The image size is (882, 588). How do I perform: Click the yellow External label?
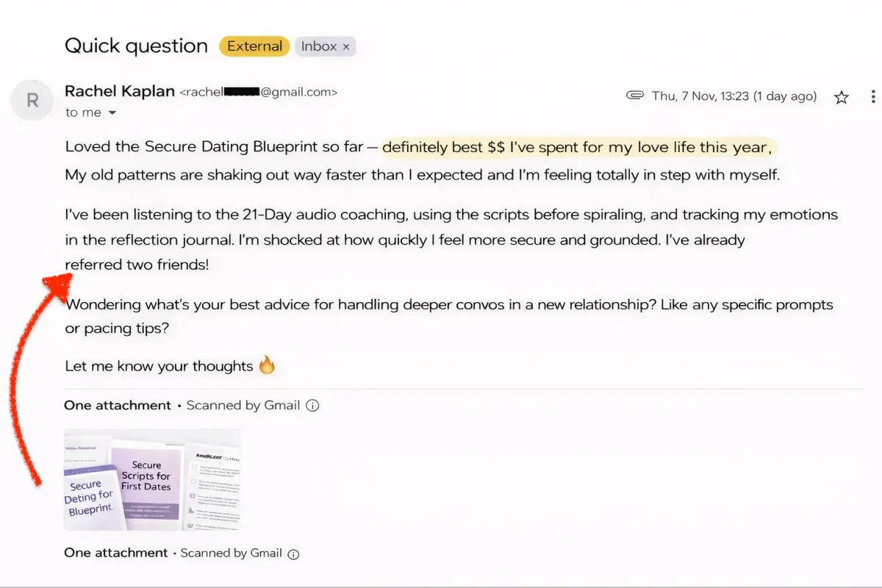pyautogui.click(x=254, y=46)
